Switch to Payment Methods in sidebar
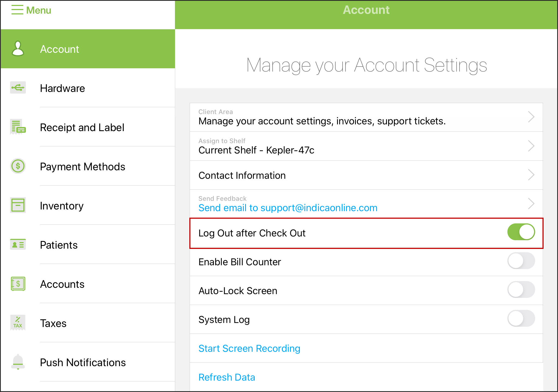558x392 pixels. [83, 166]
